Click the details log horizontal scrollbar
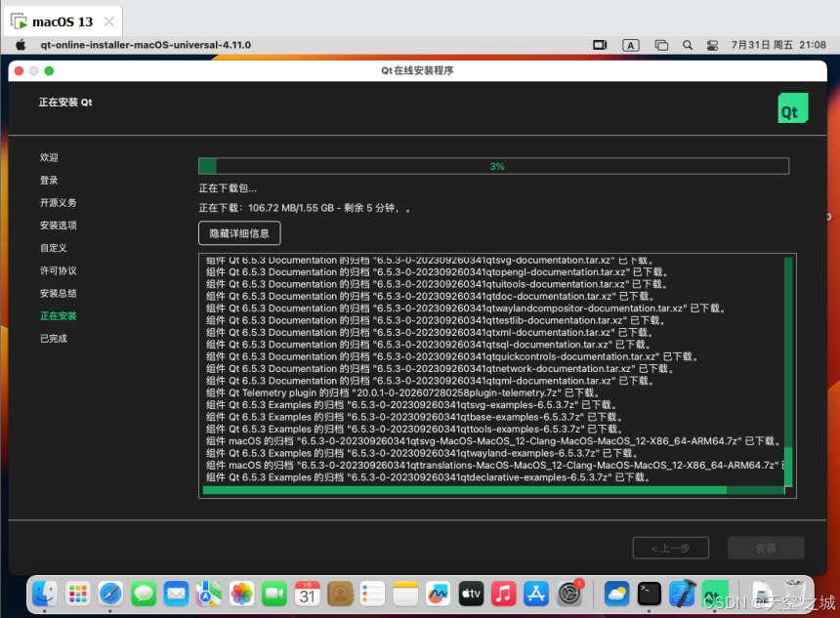Image resolution: width=840 pixels, height=618 pixels. coord(493,490)
